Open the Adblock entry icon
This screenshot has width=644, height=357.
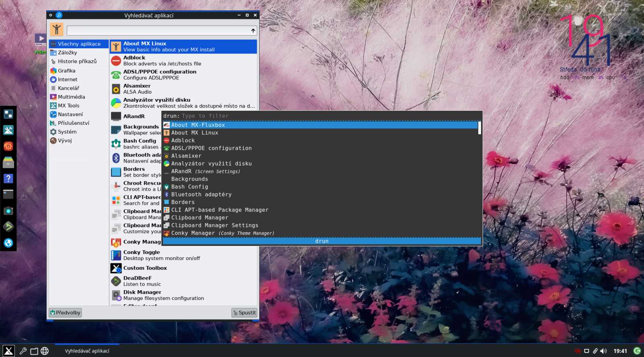(x=116, y=61)
